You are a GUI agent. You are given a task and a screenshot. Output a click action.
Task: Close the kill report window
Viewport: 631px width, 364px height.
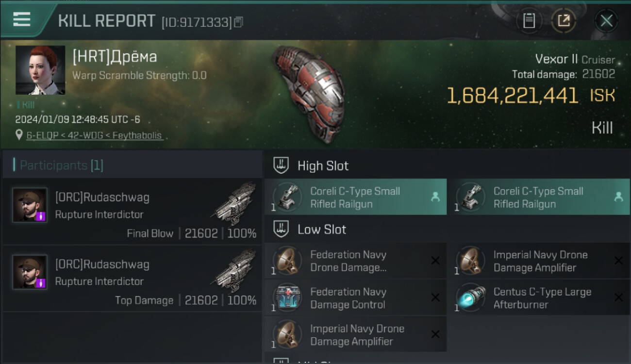pyautogui.click(x=606, y=21)
